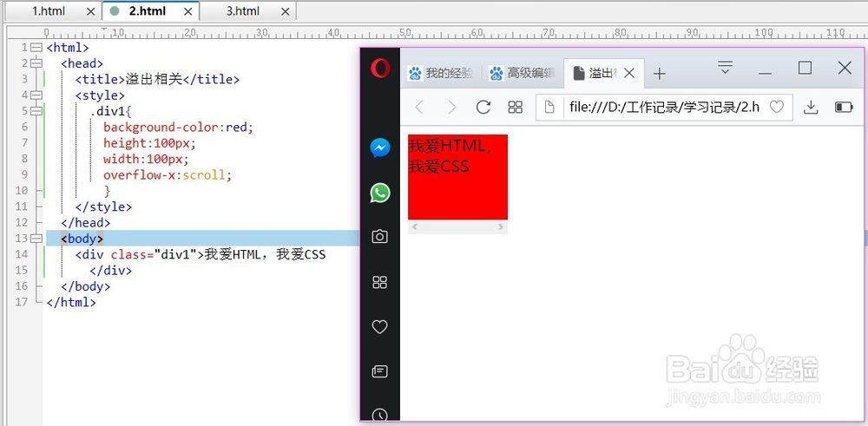This screenshot has width=868, height=426.
Task: Bookmark page with address bar heart
Action: tap(777, 107)
